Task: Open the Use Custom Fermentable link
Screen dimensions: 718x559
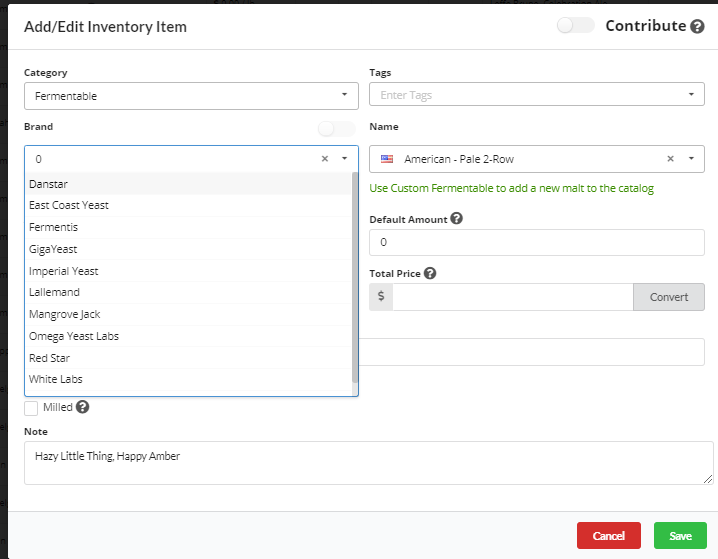Action: click(511, 188)
